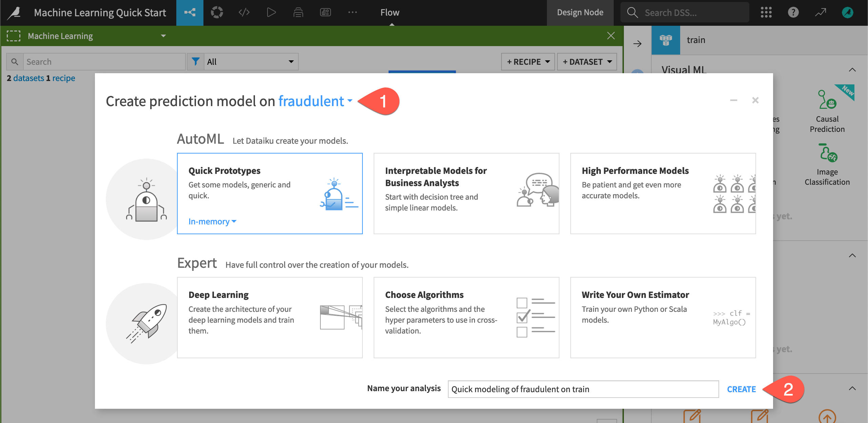
Task: Close the create prediction model dialog
Action: 755,100
